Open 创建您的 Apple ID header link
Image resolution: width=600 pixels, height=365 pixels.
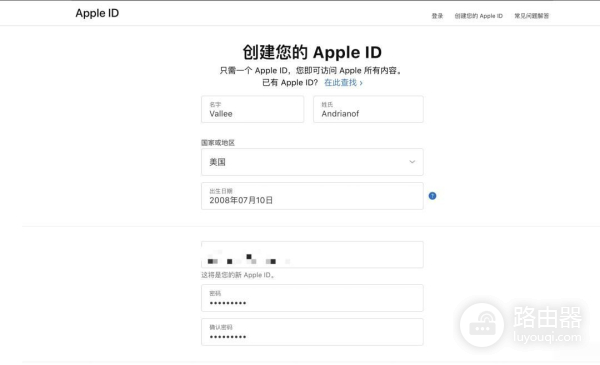pyautogui.click(x=479, y=16)
